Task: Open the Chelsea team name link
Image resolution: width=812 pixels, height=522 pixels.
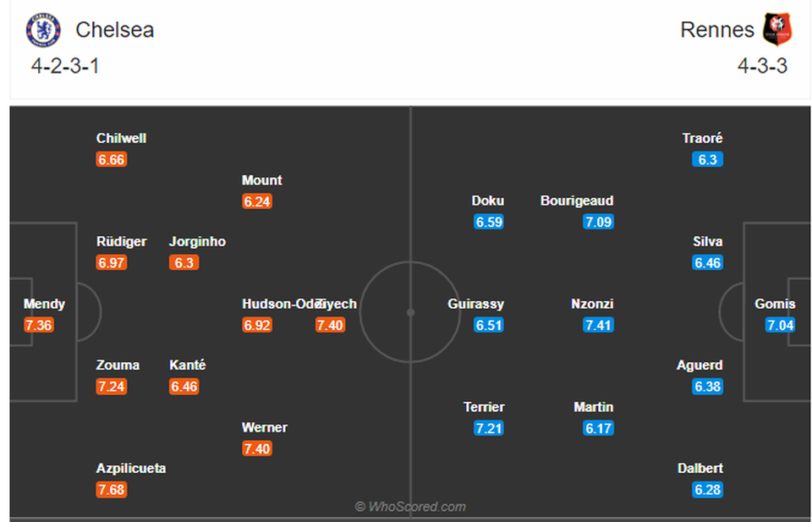Action: pyautogui.click(x=115, y=30)
